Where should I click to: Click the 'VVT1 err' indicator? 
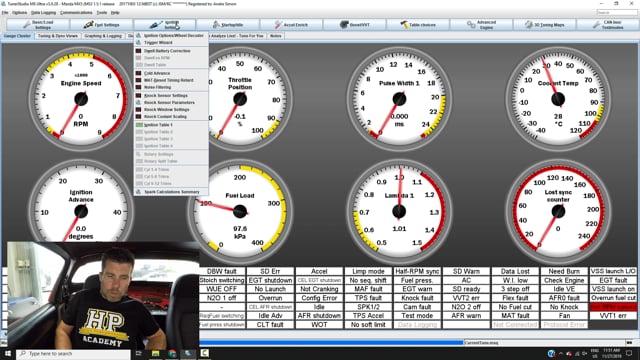tap(613, 316)
